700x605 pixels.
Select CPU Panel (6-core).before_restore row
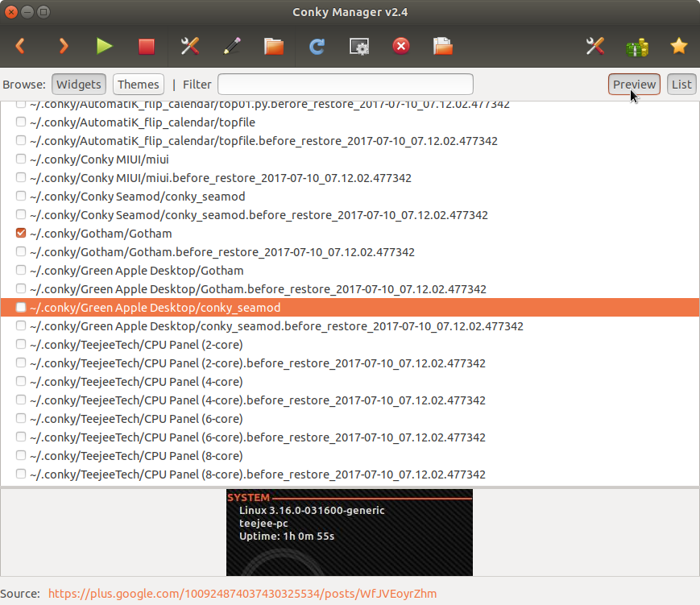coord(258,437)
